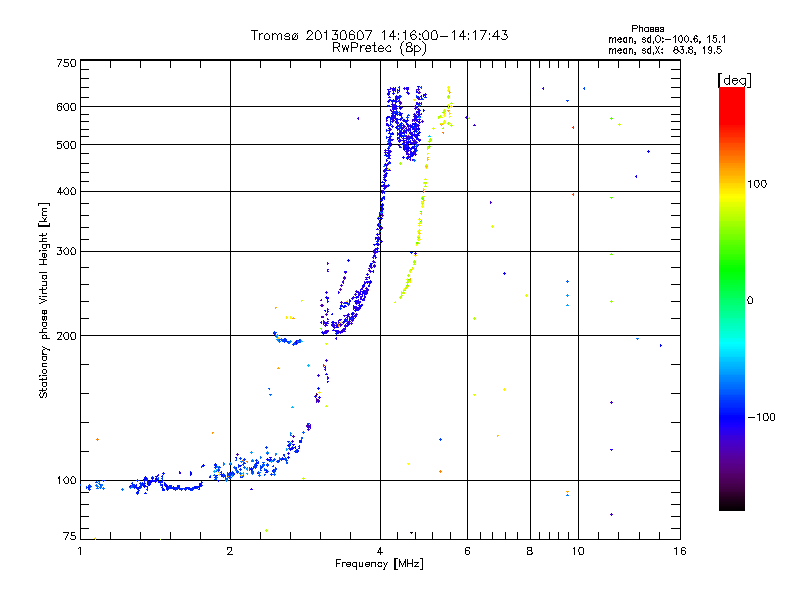
Task: Click the "mean, sd,O:-100.6, 15.1" line
Action: pyautogui.click(x=667, y=39)
